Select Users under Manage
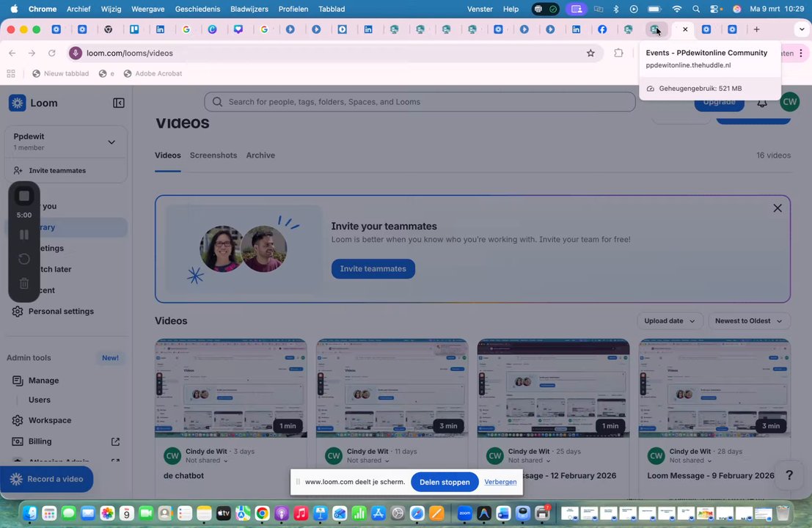Screen dimensions: 812x528 (x=40, y=400)
